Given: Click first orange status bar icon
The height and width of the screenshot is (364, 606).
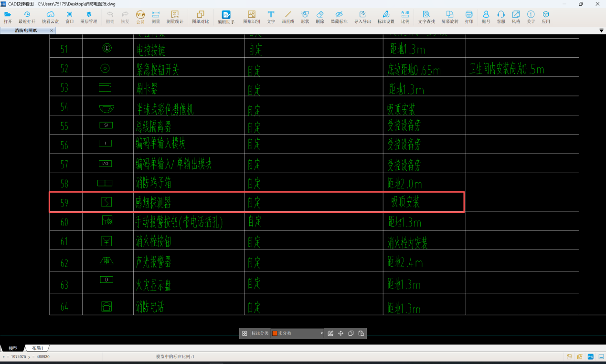Looking at the screenshot, I should coord(569,356).
